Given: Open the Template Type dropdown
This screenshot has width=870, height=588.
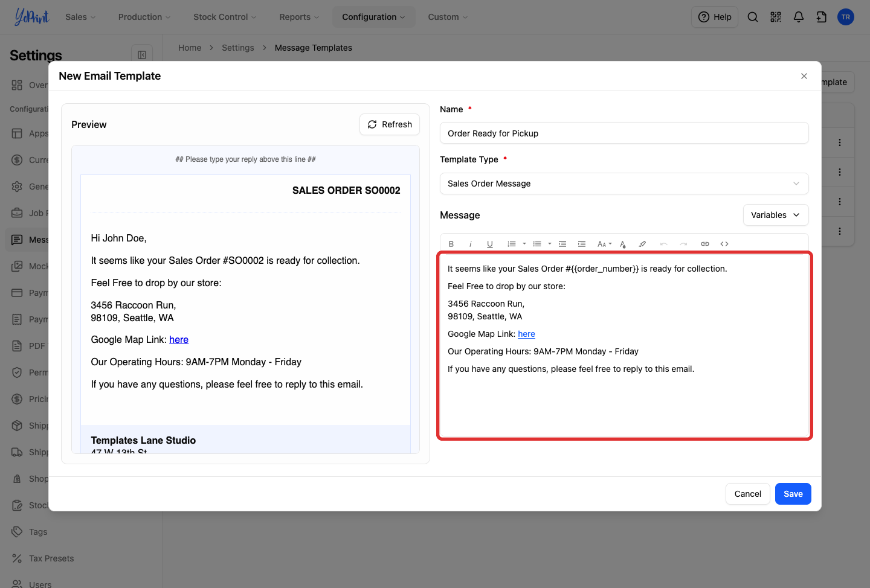Looking at the screenshot, I should pyautogui.click(x=624, y=184).
